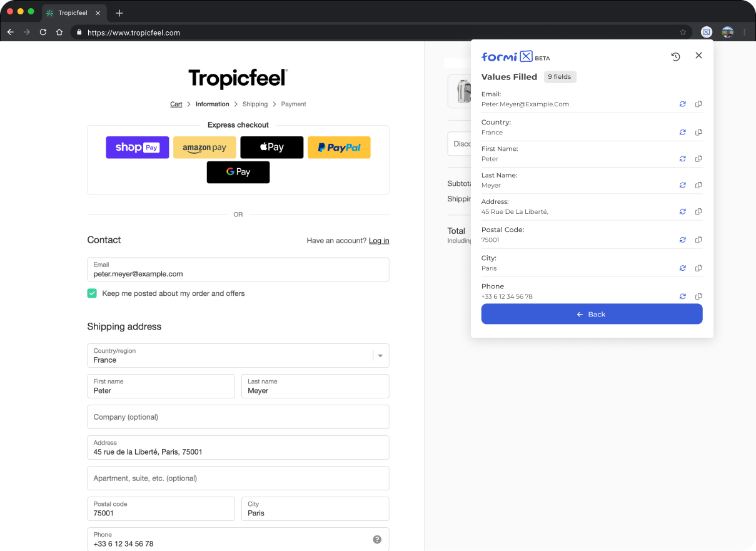Open the Country/region dropdown
Image resolution: width=756 pixels, height=551 pixels.
pyautogui.click(x=238, y=355)
